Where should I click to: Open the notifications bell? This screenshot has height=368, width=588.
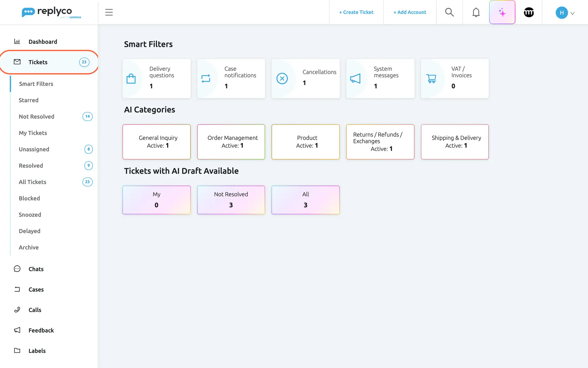tap(476, 12)
